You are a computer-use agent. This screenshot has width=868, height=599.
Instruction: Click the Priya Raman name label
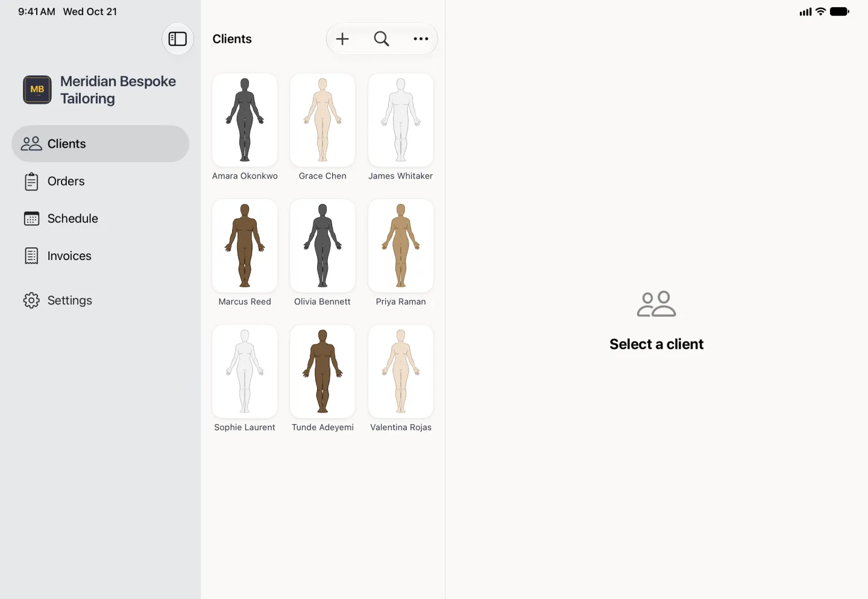(x=401, y=302)
